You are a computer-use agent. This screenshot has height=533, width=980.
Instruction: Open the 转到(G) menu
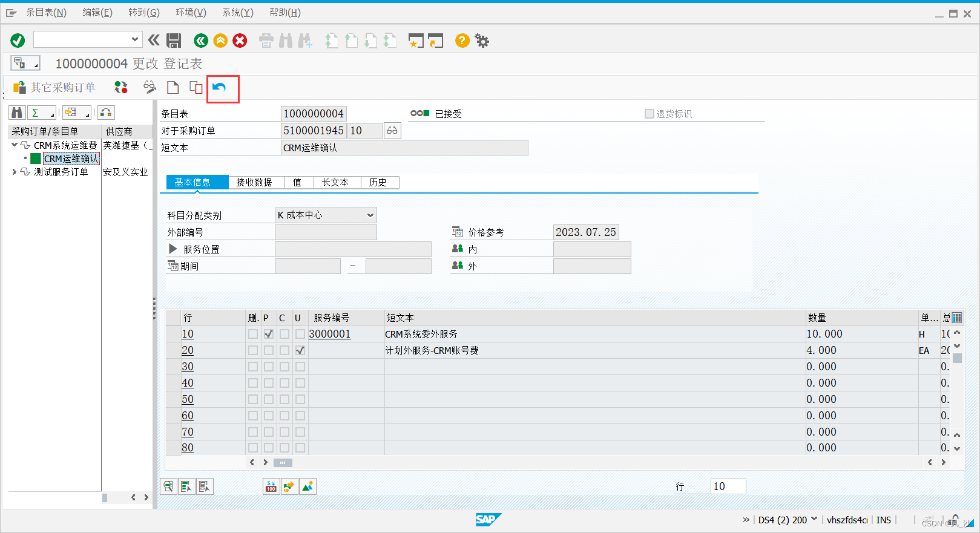click(144, 13)
